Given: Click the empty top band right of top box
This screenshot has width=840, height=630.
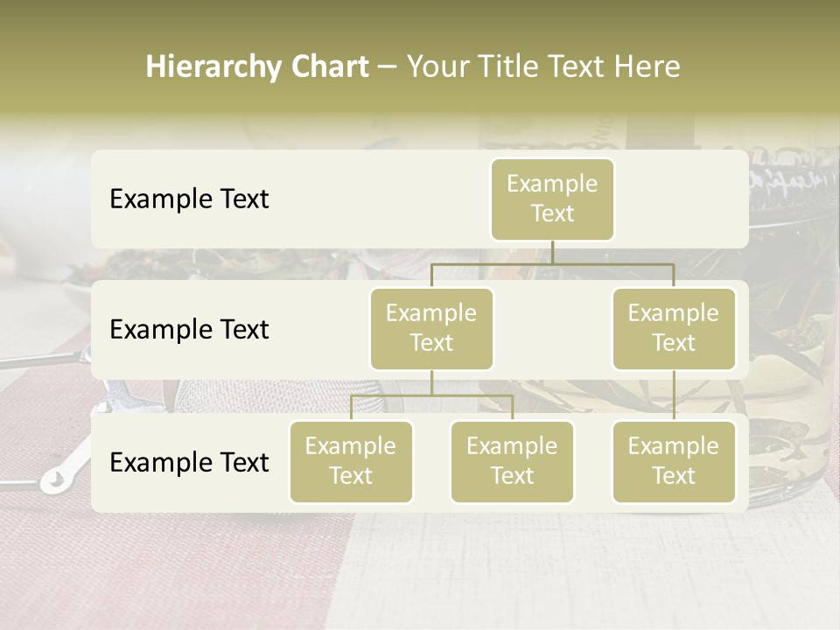Looking at the screenshot, I should click(682, 199).
